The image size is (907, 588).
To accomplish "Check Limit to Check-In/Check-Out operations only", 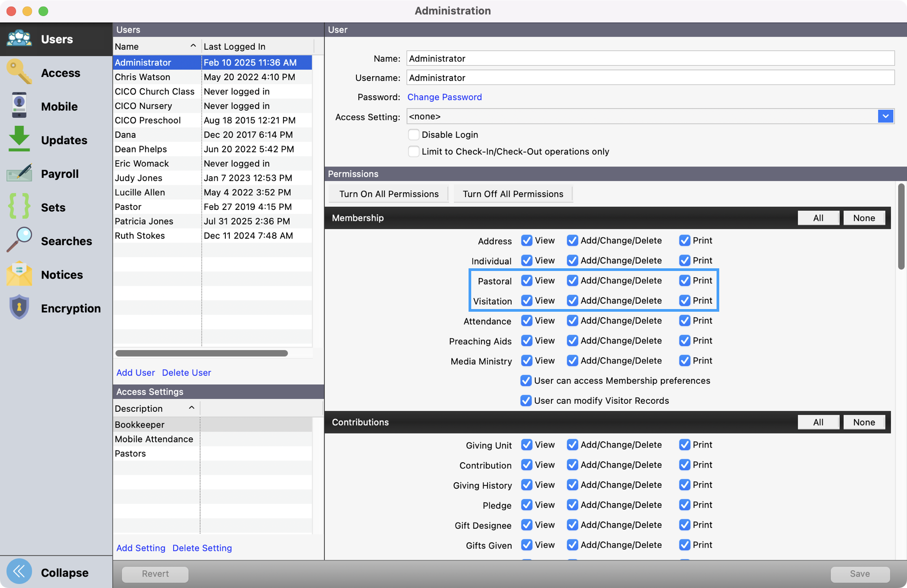I will pyautogui.click(x=414, y=151).
